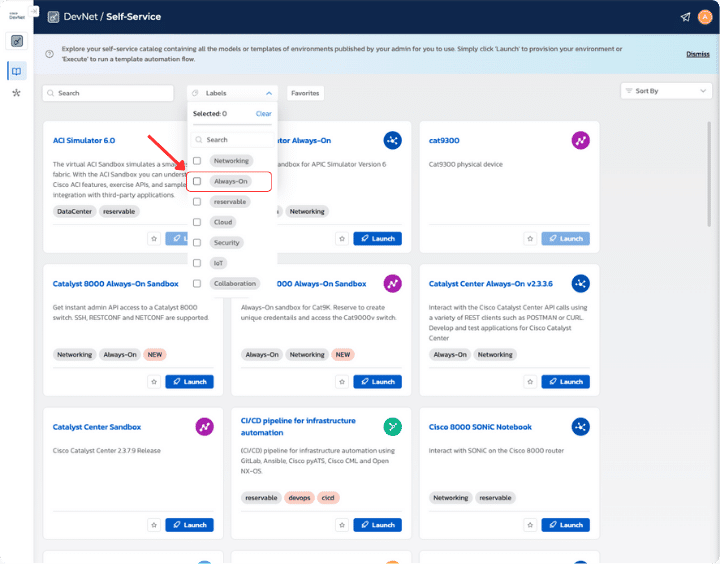Click the DevNet logo in sidebar

(17, 16)
